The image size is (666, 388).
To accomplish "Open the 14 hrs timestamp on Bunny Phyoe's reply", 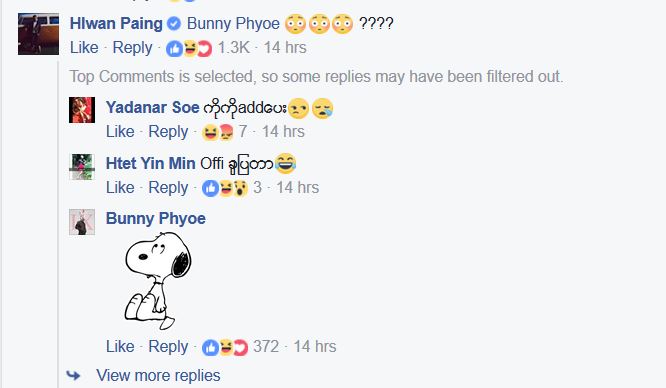I will pyautogui.click(x=315, y=346).
